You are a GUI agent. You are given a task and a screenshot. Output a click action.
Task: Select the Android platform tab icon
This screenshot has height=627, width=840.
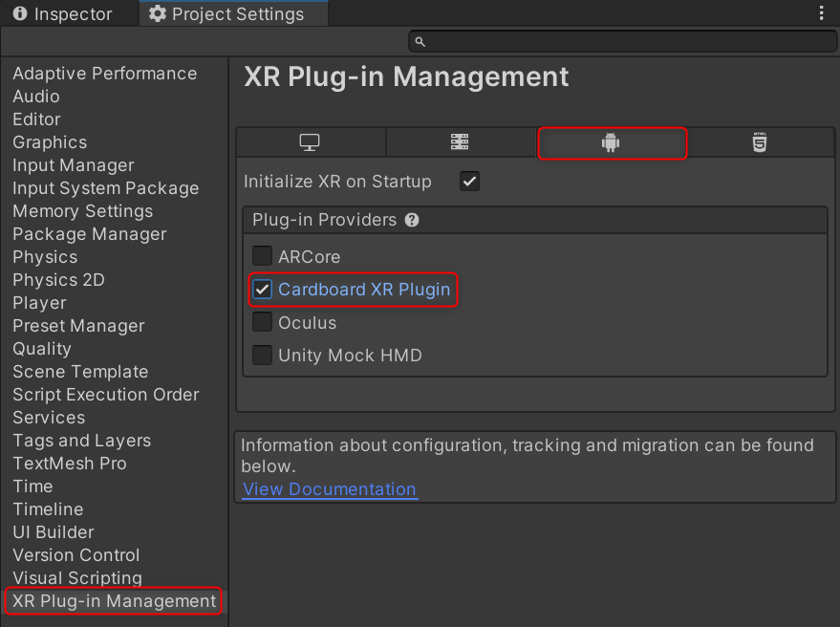(x=611, y=142)
